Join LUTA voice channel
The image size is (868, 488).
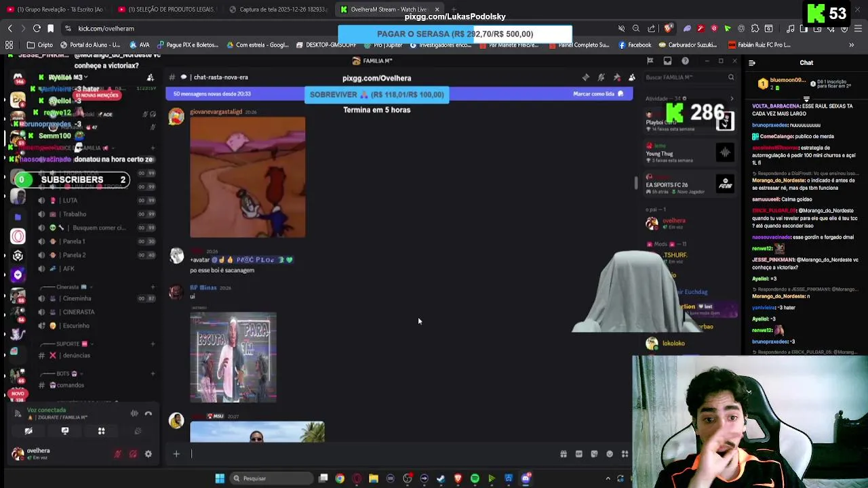coord(95,201)
